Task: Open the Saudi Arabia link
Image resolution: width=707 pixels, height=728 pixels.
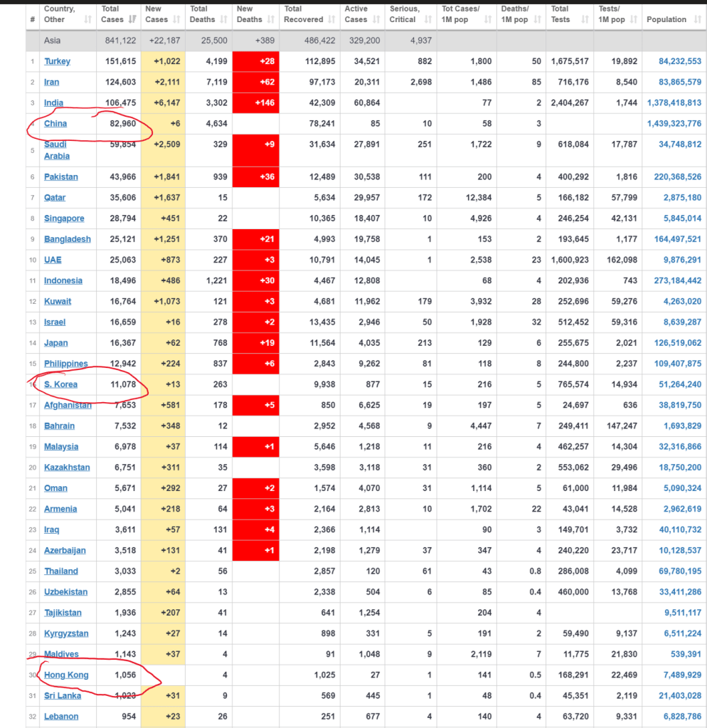Action: click(x=57, y=150)
